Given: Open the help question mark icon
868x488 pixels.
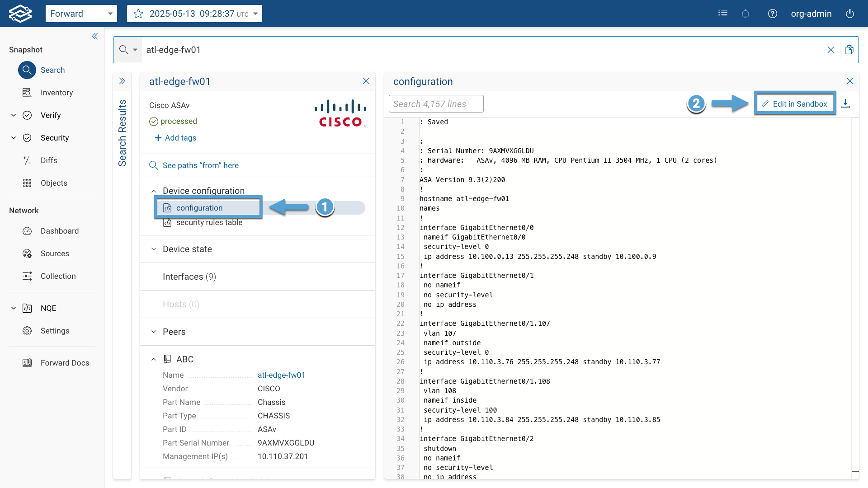Looking at the screenshot, I should pyautogui.click(x=773, y=14).
